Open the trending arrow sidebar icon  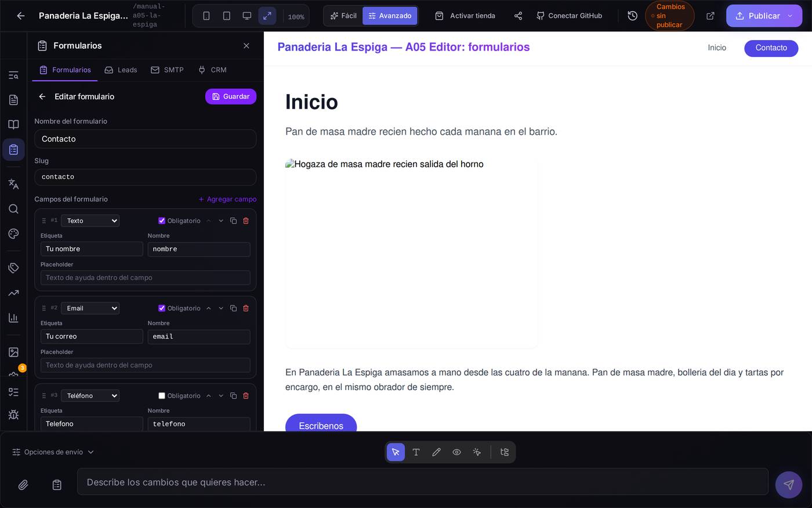coord(13,293)
